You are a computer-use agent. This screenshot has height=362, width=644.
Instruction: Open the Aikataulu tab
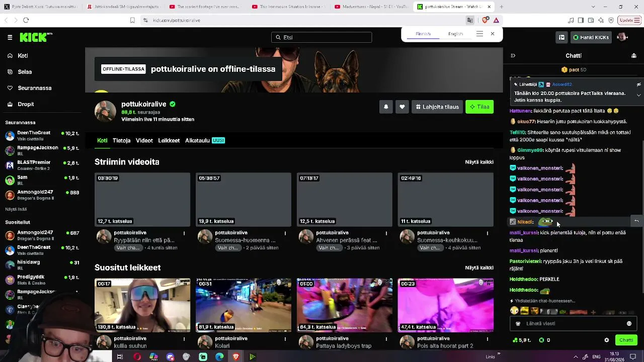click(205, 140)
